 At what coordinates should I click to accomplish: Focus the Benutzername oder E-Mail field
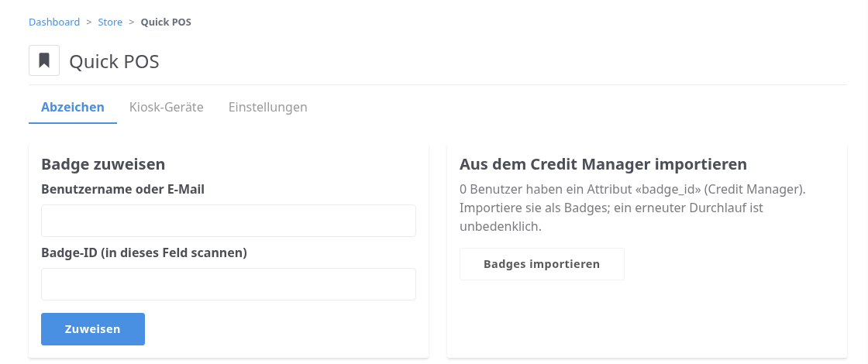pyautogui.click(x=229, y=221)
